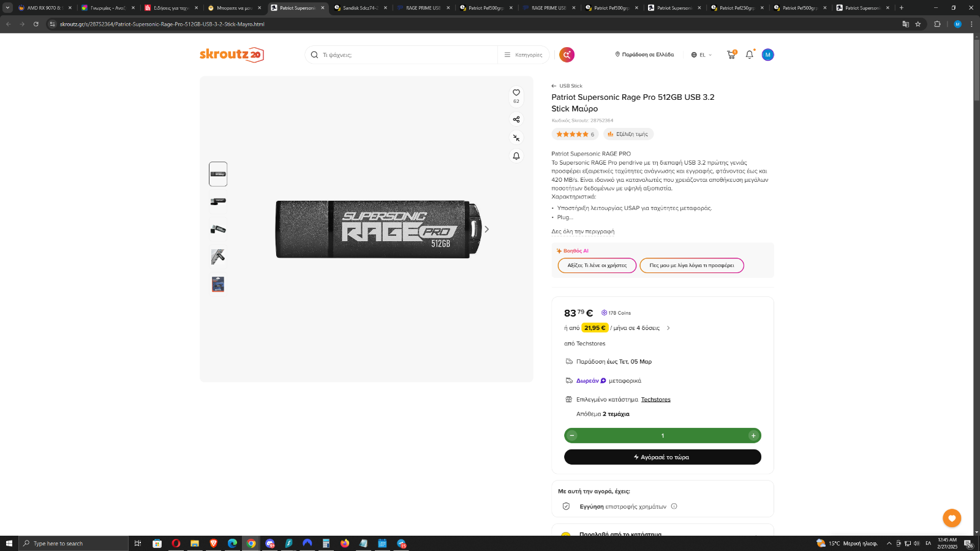Click the orange floating heart button
Viewport: 980px width, 551px height.
[952, 518]
